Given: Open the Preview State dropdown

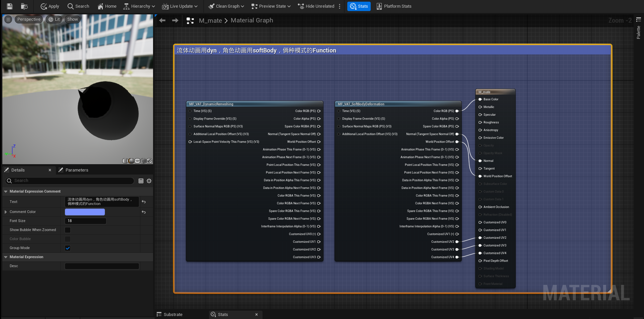Looking at the screenshot, I should (271, 6).
